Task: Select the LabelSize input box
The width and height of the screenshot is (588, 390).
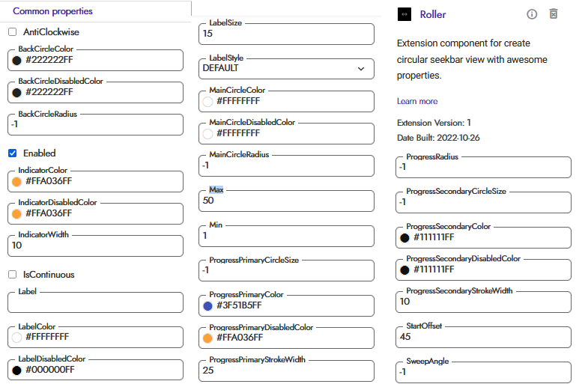Action: pos(286,34)
